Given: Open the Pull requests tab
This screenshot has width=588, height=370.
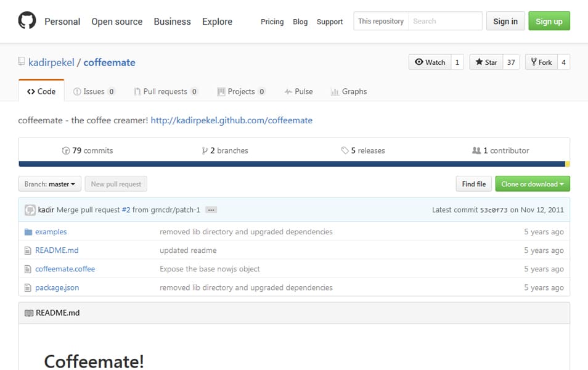Looking at the screenshot, I should click(x=165, y=91).
